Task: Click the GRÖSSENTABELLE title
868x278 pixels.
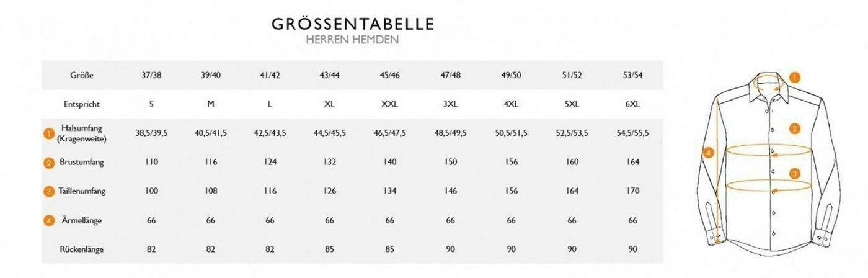Action: [353, 24]
